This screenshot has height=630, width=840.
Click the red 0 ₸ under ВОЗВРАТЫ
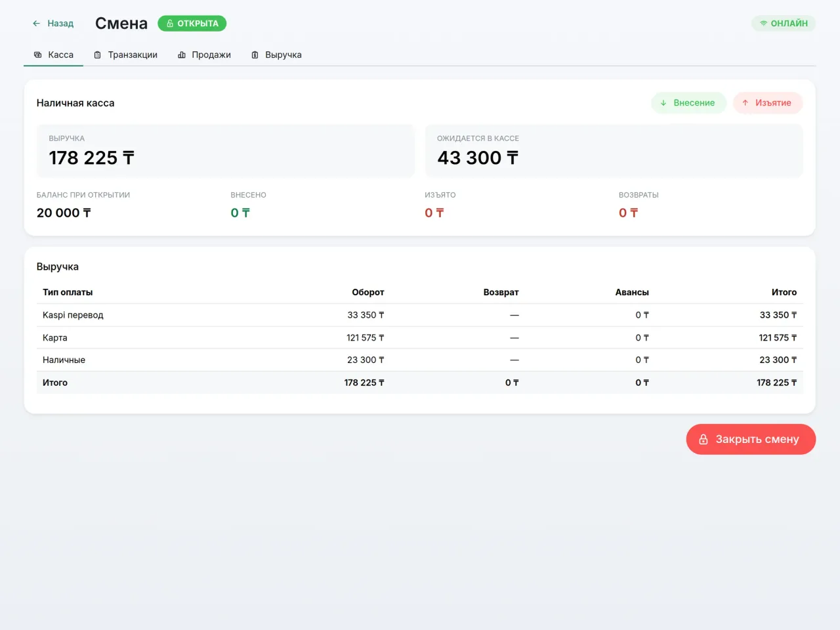click(x=628, y=213)
